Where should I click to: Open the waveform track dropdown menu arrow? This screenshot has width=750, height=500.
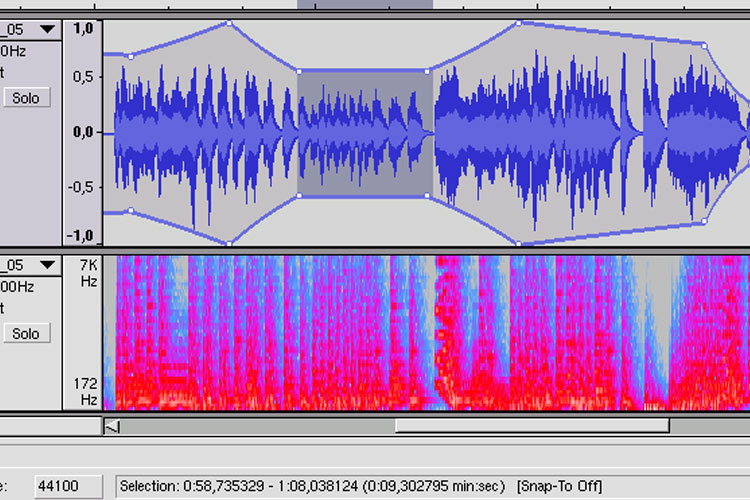(x=47, y=30)
